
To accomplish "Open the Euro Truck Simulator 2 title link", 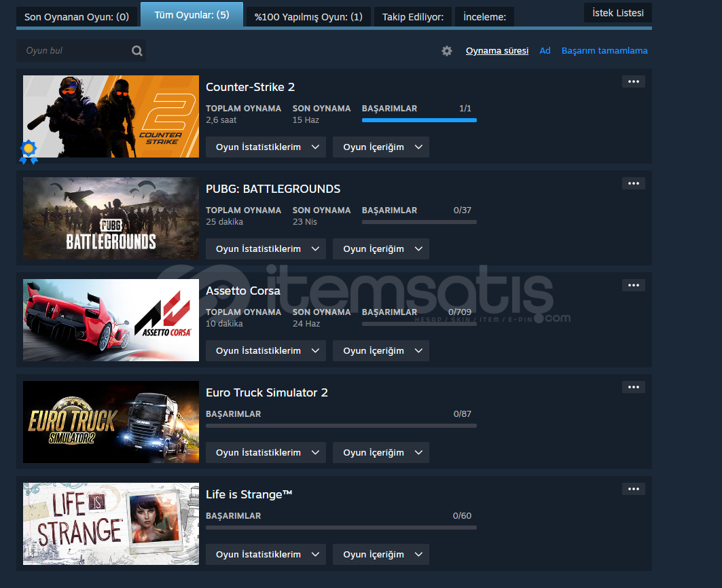I will coord(267,392).
